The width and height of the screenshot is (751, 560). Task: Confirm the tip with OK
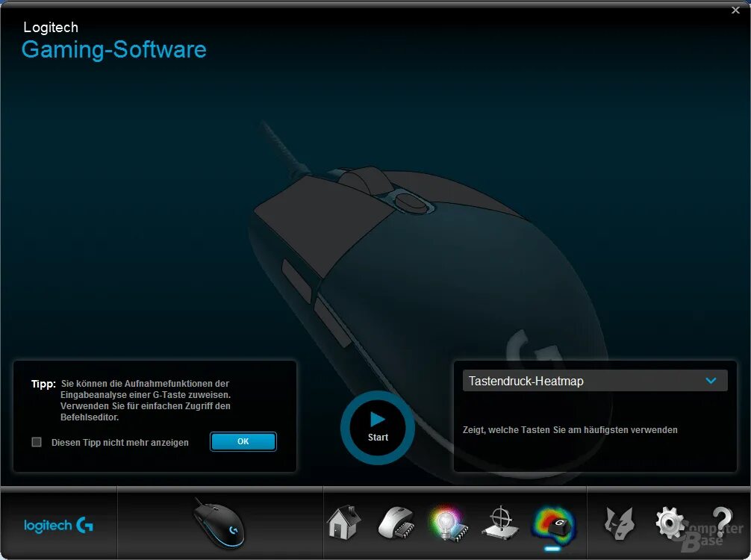(x=243, y=441)
